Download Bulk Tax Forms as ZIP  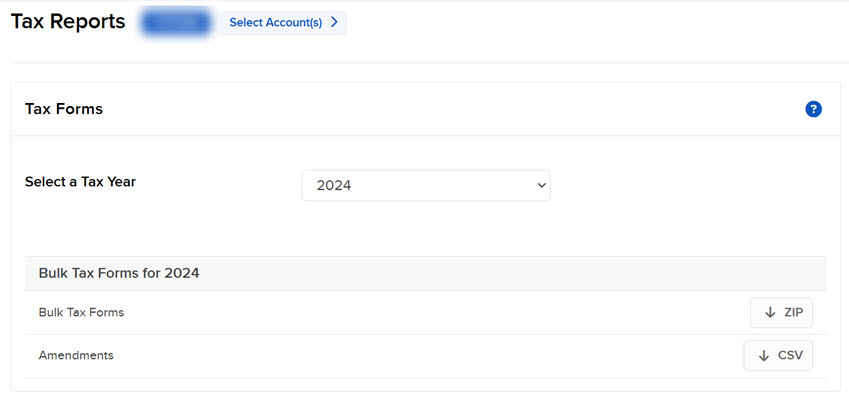point(782,313)
